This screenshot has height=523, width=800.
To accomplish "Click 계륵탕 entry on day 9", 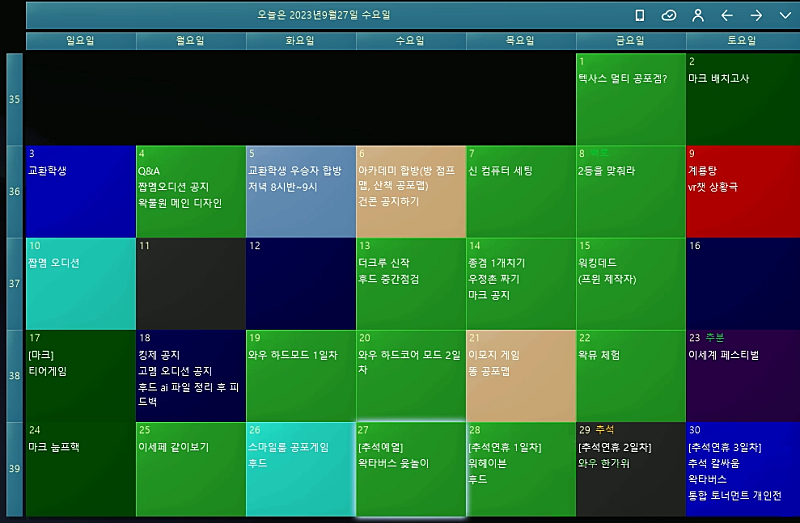I will click(703, 171).
